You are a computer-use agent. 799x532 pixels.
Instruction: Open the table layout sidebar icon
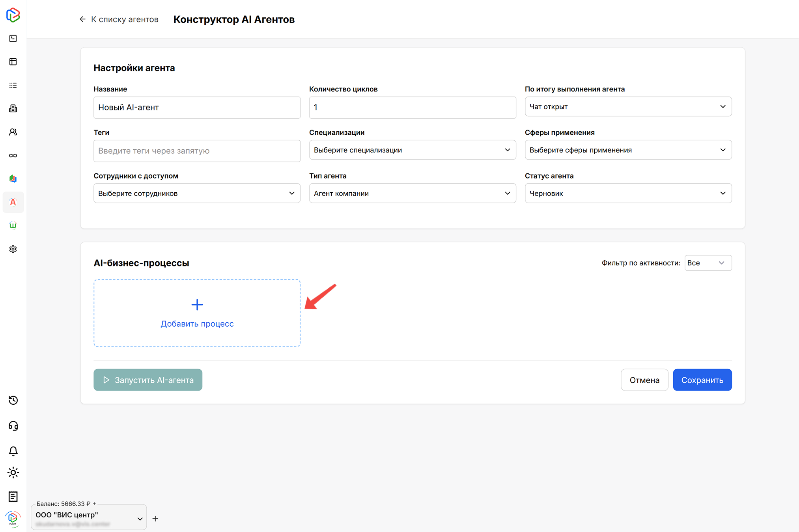pyautogui.click(x=13, y=62)
